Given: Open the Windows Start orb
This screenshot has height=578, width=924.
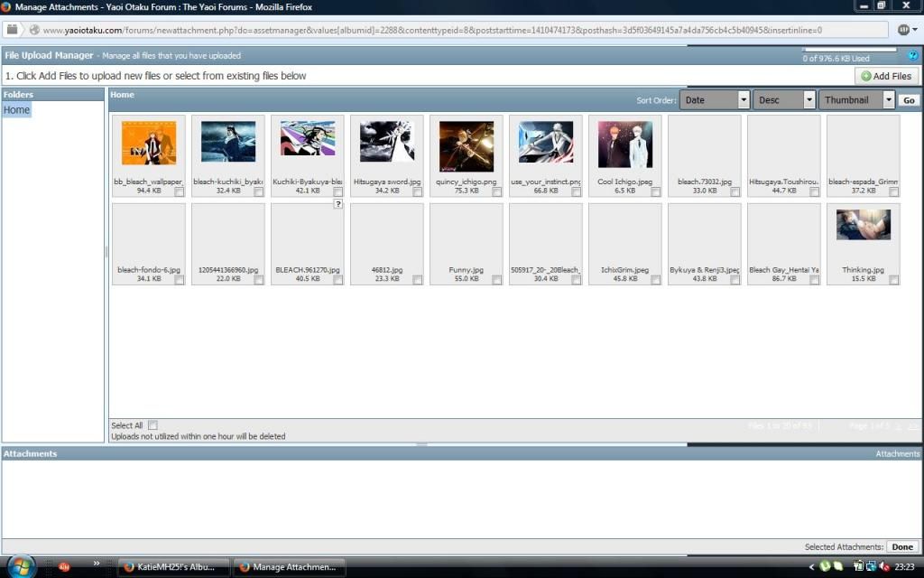Looking at the screenshot, I should [x=22, y=567].
